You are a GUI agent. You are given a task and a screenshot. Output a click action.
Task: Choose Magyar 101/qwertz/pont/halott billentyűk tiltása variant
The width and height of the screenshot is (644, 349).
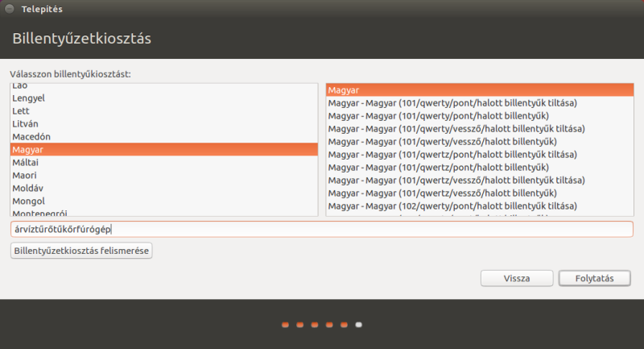tap(452, 155)
